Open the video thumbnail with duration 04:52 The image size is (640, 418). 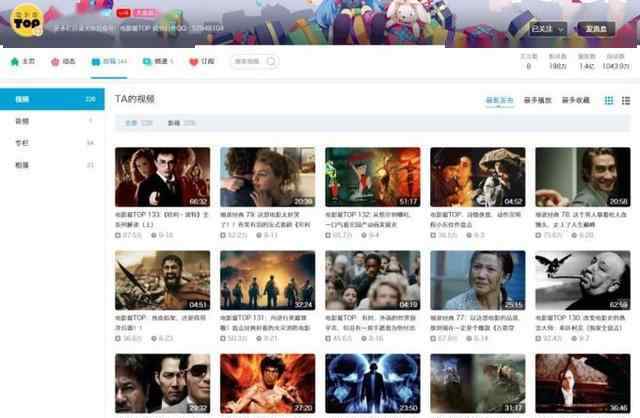click(x=478, y=177)
